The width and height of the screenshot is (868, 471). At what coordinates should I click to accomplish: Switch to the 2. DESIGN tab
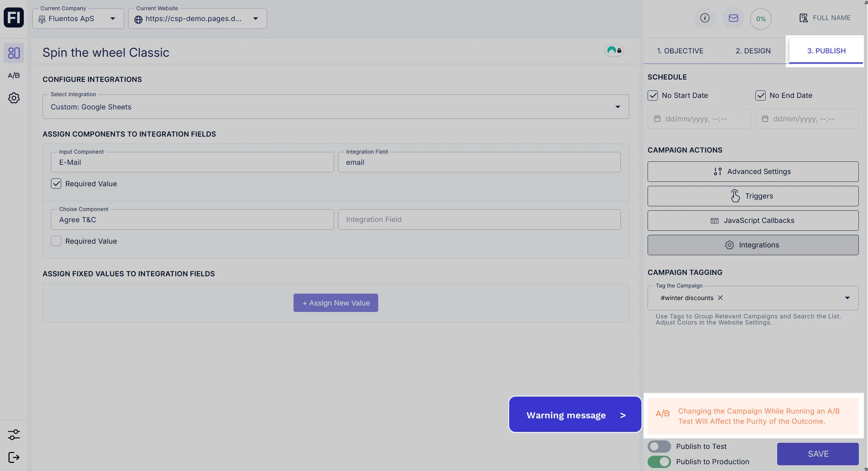753,51
